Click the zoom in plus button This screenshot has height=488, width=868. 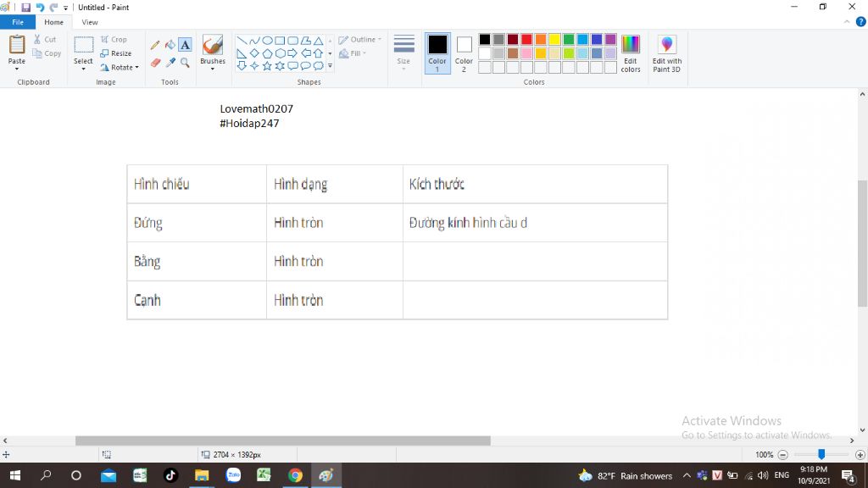point(860,455)
